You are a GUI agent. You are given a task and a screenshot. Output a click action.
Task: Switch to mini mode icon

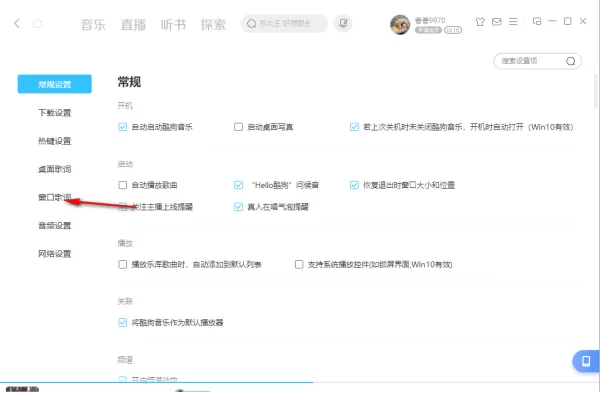(x=537, y=21)
